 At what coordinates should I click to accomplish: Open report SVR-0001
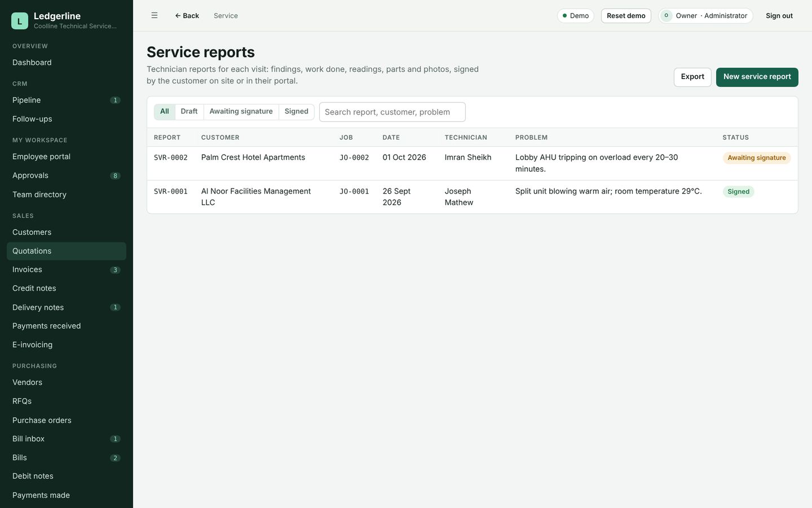[x=171, y=192]
